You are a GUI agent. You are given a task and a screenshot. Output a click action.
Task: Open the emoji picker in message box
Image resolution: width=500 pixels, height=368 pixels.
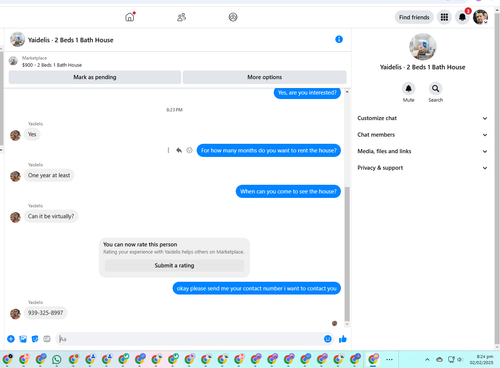coord(328,339)
